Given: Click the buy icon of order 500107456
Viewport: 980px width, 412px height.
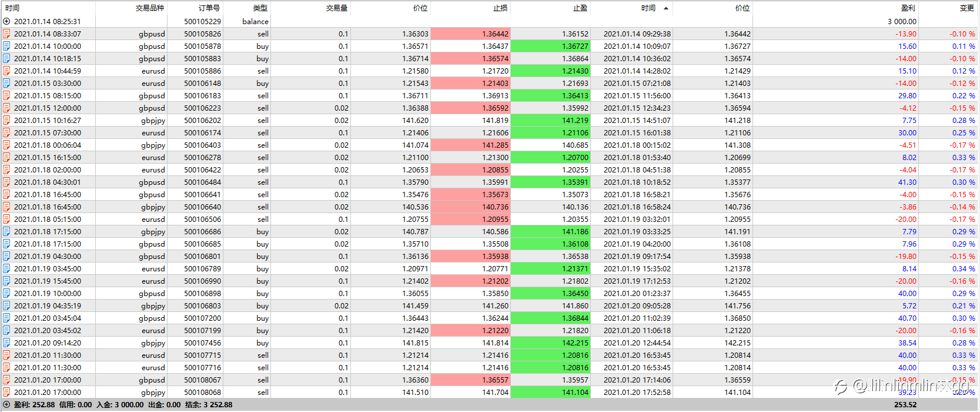Looking at the screenshot, I should point(6,343).
